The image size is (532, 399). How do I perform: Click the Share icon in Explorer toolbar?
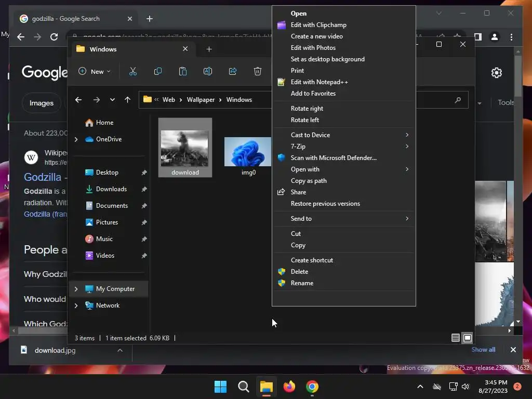(233, 71)
